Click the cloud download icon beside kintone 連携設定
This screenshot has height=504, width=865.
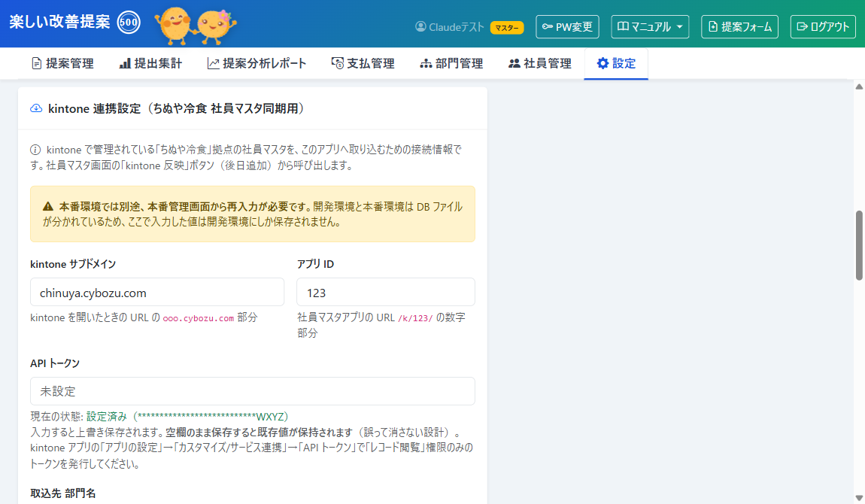click(36, 108)
